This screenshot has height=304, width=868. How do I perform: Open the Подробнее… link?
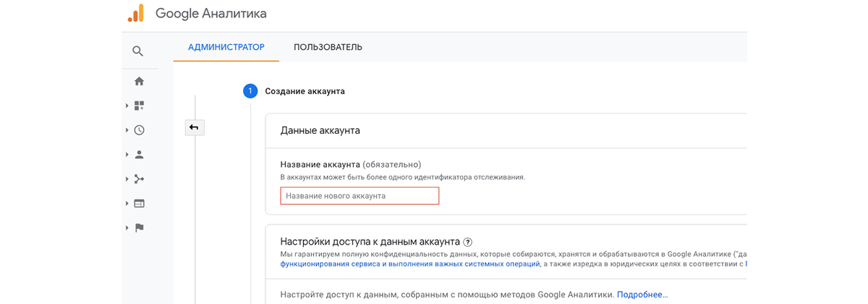point(642,295)
